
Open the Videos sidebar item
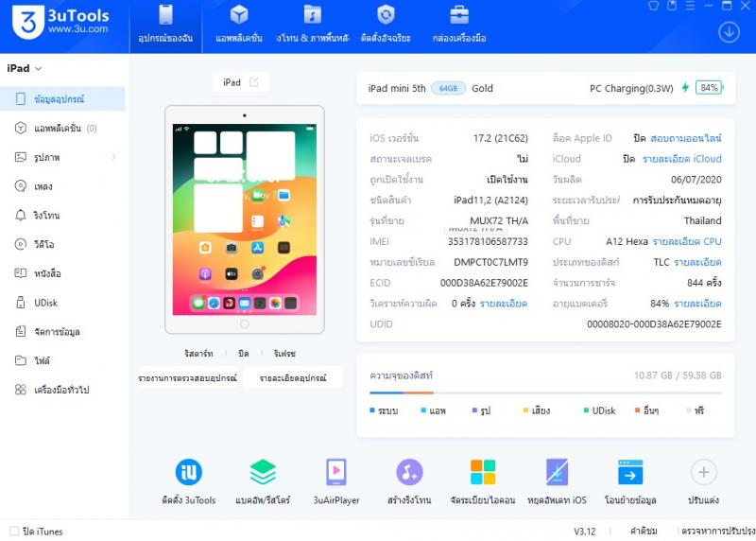coord(62,244)
